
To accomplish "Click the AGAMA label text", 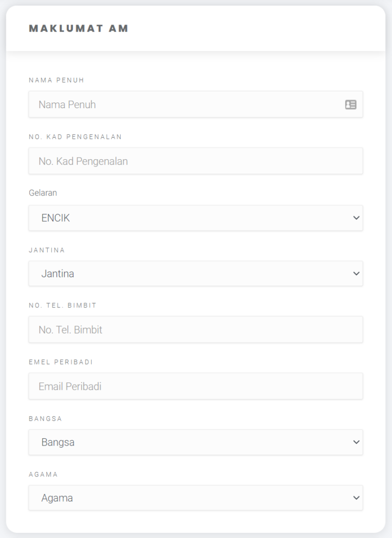I will [43, 474].
